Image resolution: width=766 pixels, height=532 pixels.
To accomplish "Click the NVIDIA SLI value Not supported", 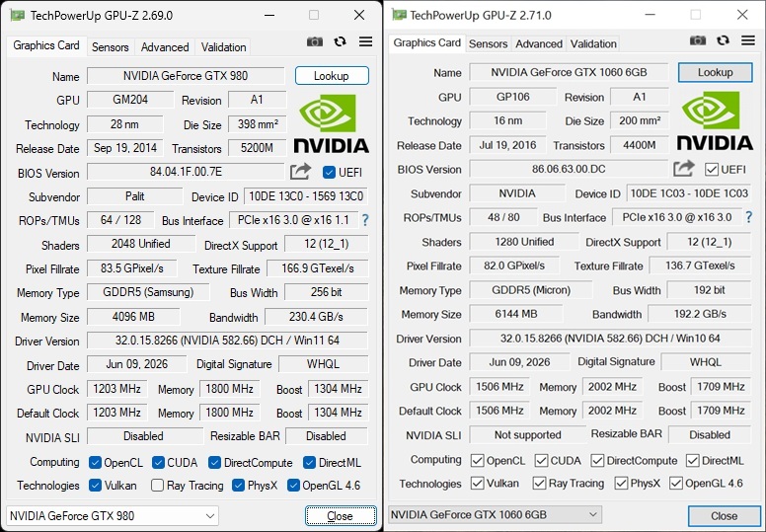I will [527, 435].
